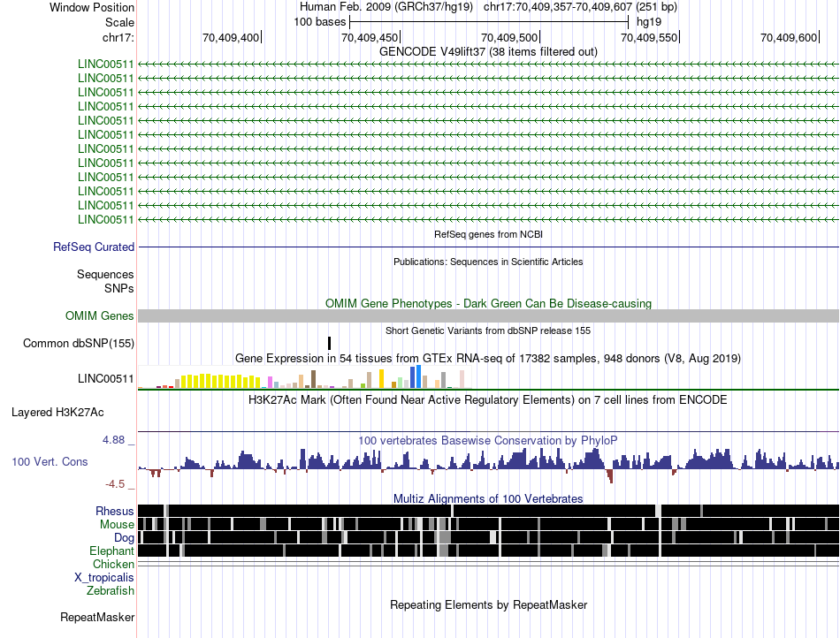Click the Elephant alignment block row

488,551
